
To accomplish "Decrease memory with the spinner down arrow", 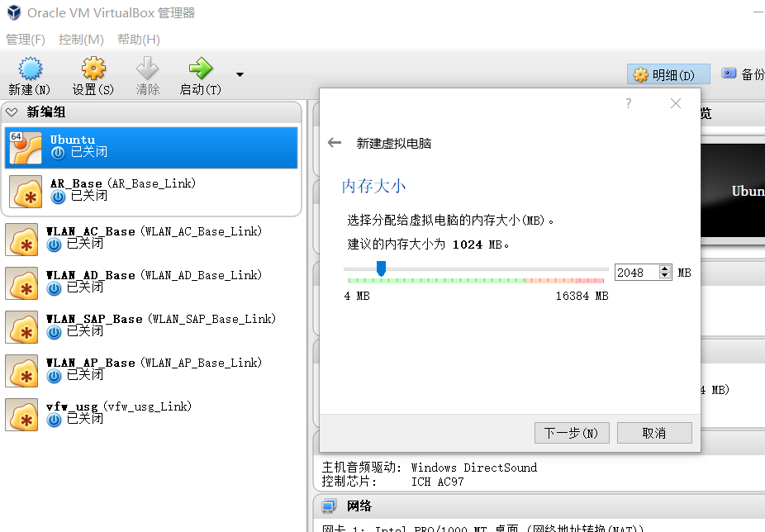I will 664,276.
